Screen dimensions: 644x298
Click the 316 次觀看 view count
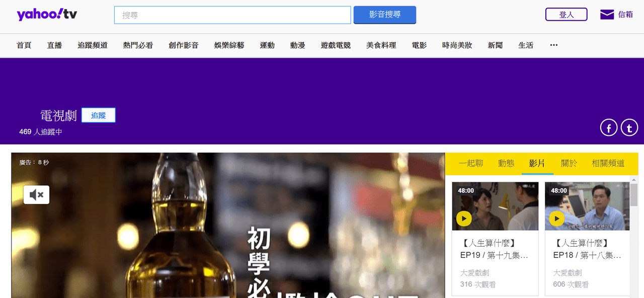pos(478,284)
